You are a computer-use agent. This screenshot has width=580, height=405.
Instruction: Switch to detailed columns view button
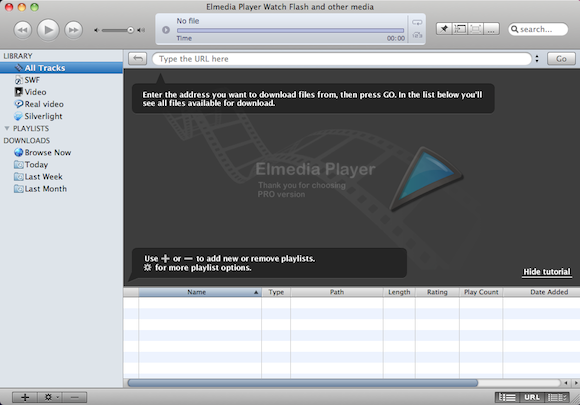tap(557, 397)
